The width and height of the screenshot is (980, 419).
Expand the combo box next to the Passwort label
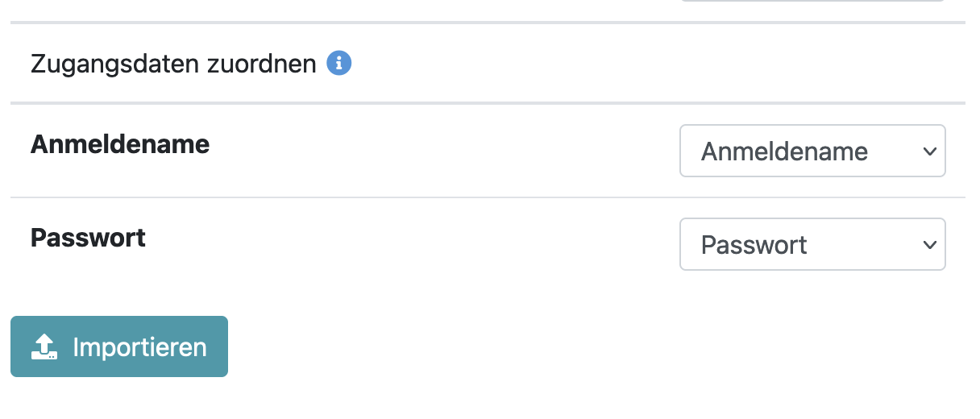[812, 244]
